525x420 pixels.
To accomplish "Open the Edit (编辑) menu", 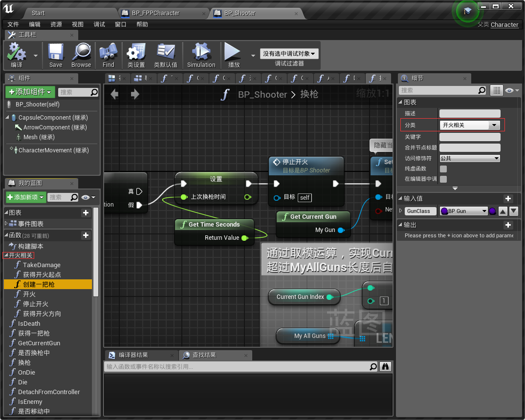I will point(35,24).
